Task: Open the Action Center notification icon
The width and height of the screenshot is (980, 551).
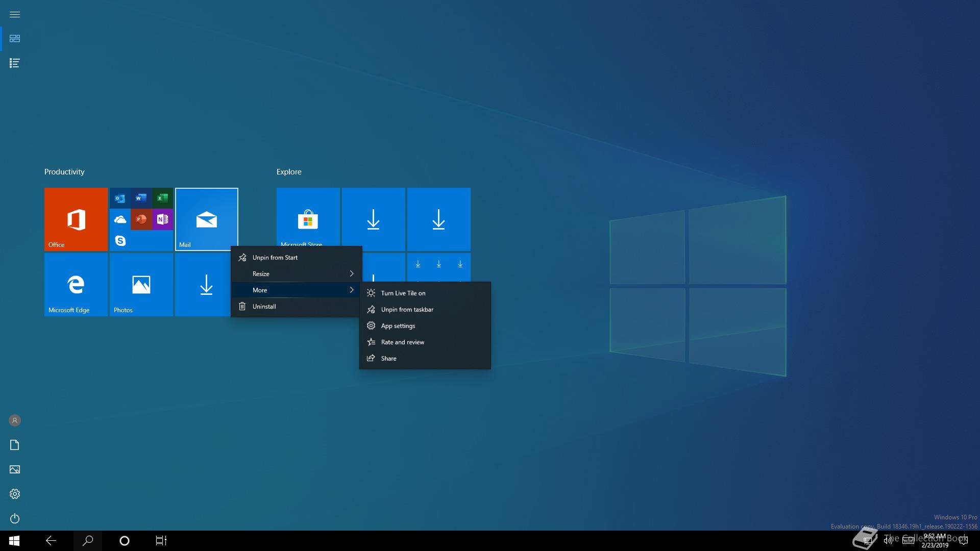Action: [964, 541]
